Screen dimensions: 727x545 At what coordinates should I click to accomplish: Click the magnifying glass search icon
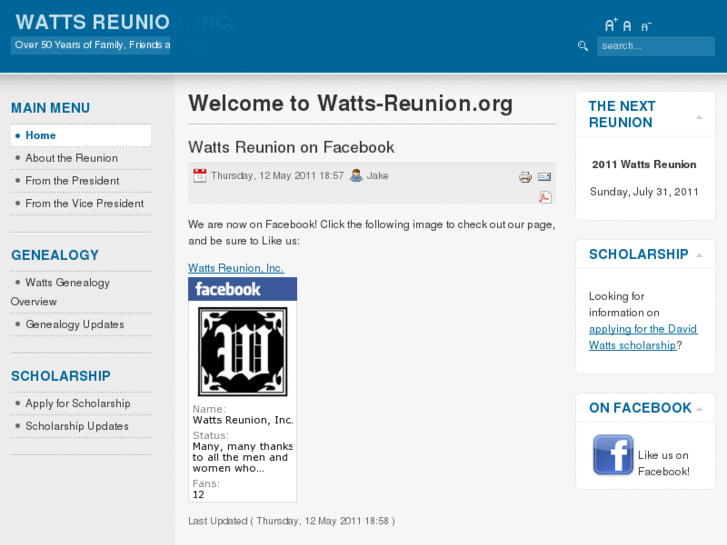(583, 45)
